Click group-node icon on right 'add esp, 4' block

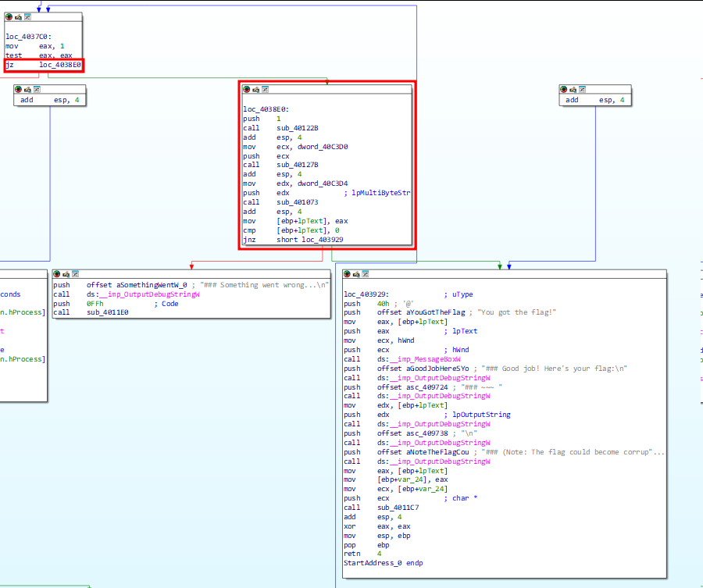(x=582, y=90)
